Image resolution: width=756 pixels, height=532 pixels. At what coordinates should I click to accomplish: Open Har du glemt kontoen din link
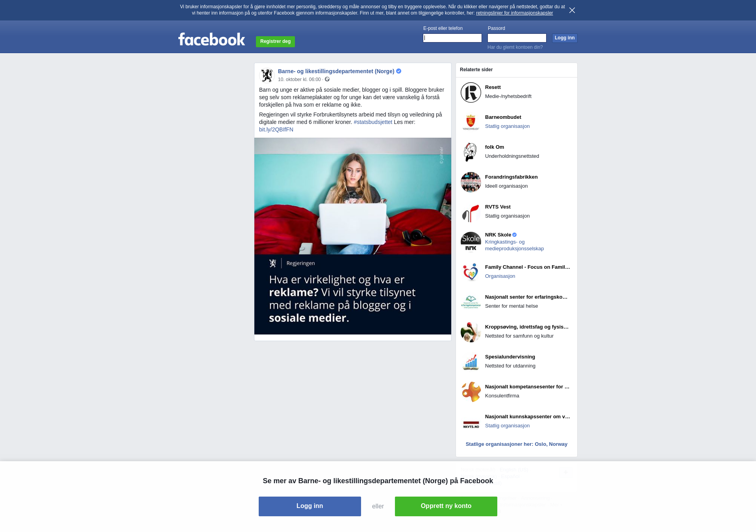click(515, 47)
